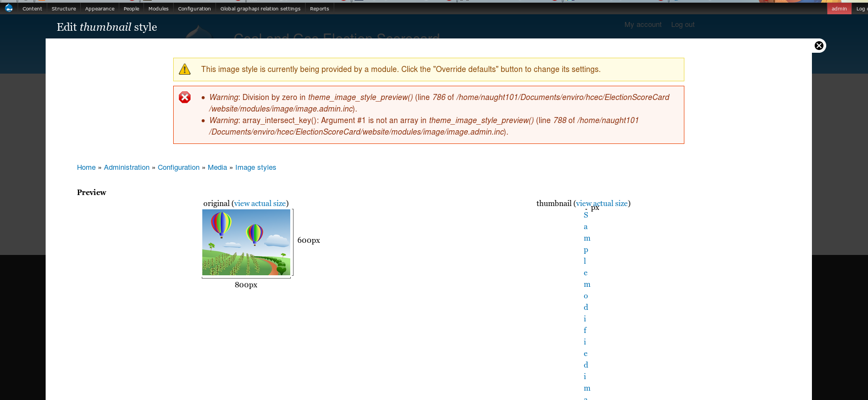
Task: Click the red error X icon
Action: (x=185, y=97)
